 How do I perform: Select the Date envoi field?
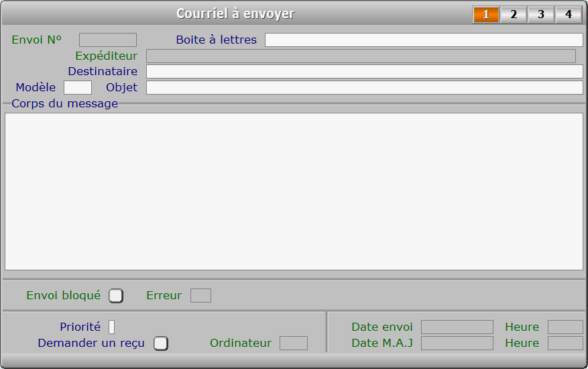tap(457, 327)
